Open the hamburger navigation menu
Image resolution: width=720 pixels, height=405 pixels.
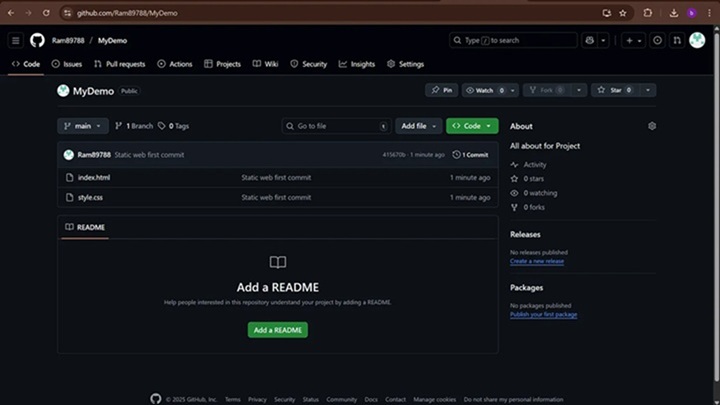click(x=15, y=40)
